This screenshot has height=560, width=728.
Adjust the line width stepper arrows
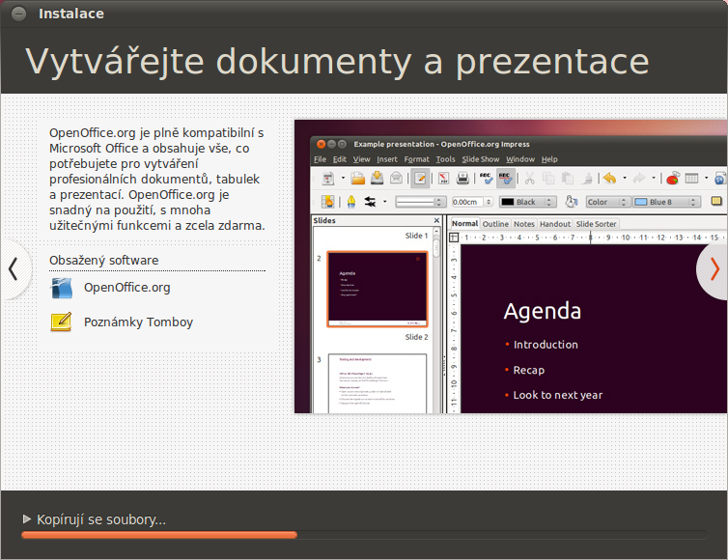489,202
